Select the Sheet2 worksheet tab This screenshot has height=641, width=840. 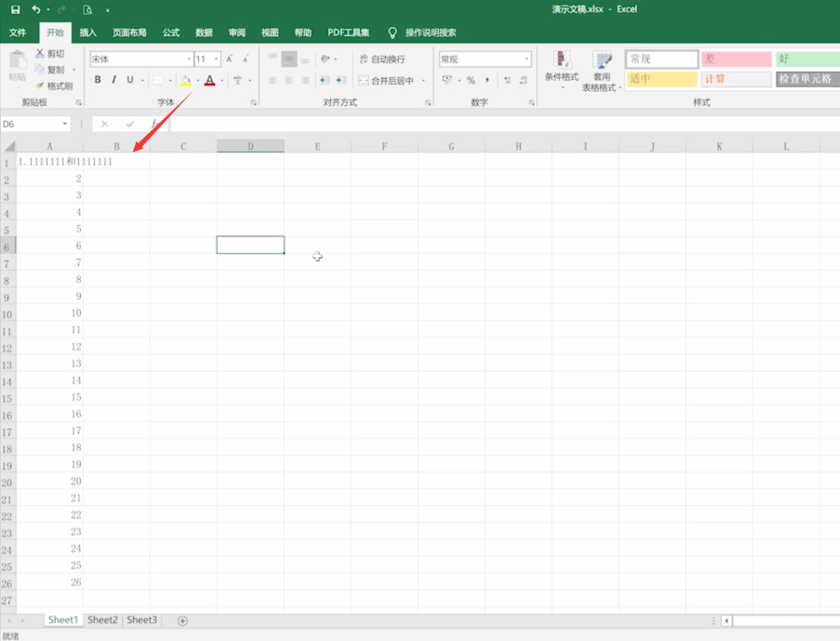click(x=102, y=620)
